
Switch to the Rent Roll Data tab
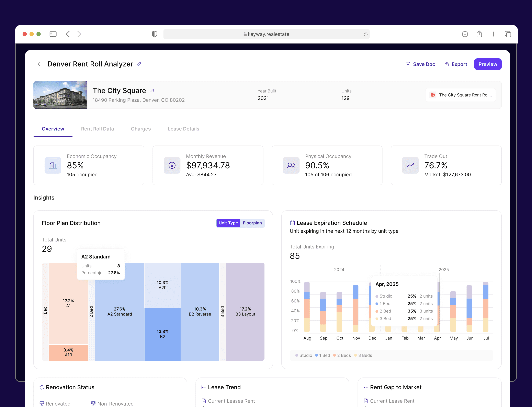[x=98, y=129]
